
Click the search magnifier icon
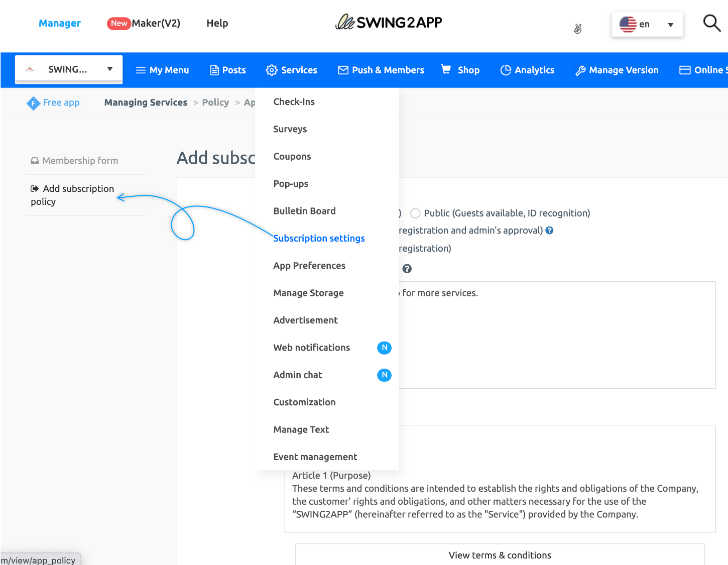711,23
